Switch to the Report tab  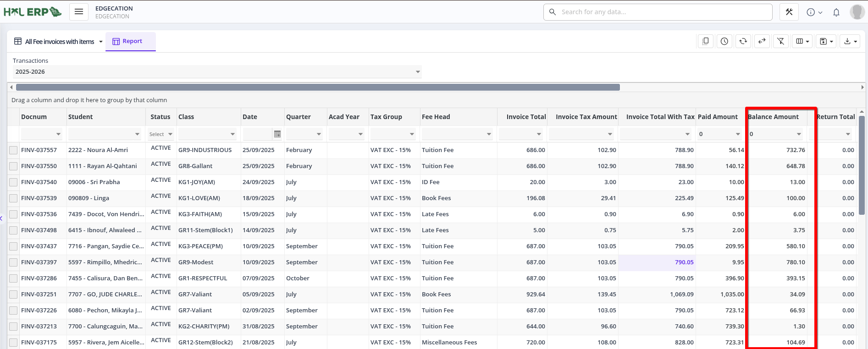click(131, 41)
